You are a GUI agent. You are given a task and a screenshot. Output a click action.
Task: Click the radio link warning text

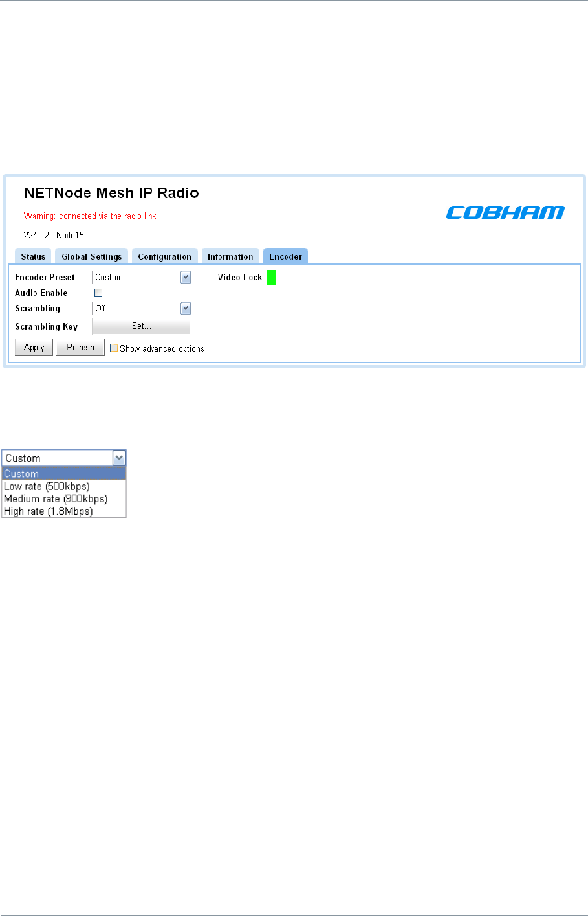click(90, 216)
